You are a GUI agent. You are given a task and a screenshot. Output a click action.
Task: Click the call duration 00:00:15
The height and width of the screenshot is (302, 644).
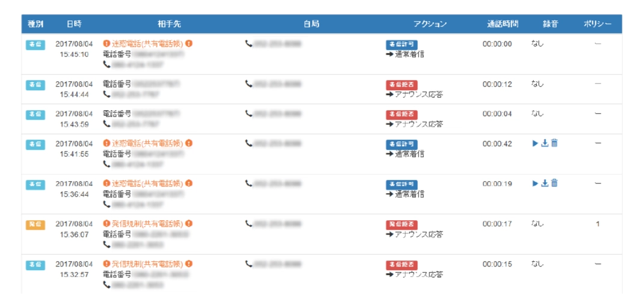(497, 264)
